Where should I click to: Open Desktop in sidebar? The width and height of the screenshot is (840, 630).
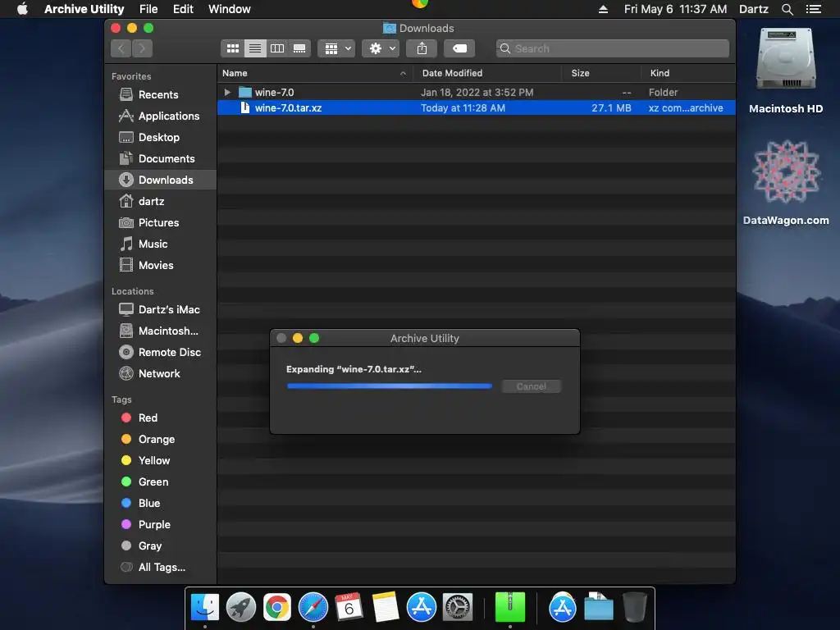click(x=158, y=138)
